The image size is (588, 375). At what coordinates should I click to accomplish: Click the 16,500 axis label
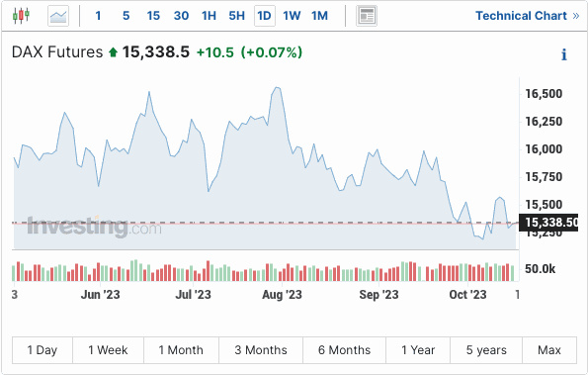click(544, 94)
